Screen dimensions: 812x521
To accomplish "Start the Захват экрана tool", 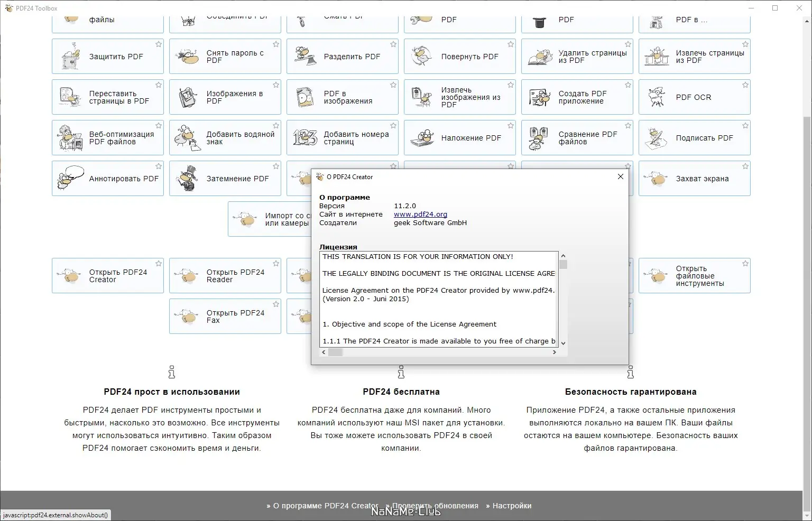I will [x=695, y=179].
